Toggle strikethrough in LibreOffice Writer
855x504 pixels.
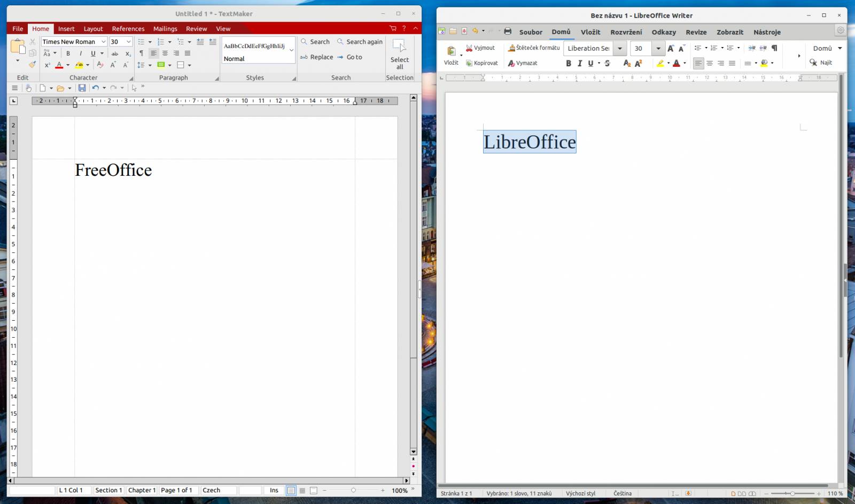pyautogui.click(x=607, y=63)
